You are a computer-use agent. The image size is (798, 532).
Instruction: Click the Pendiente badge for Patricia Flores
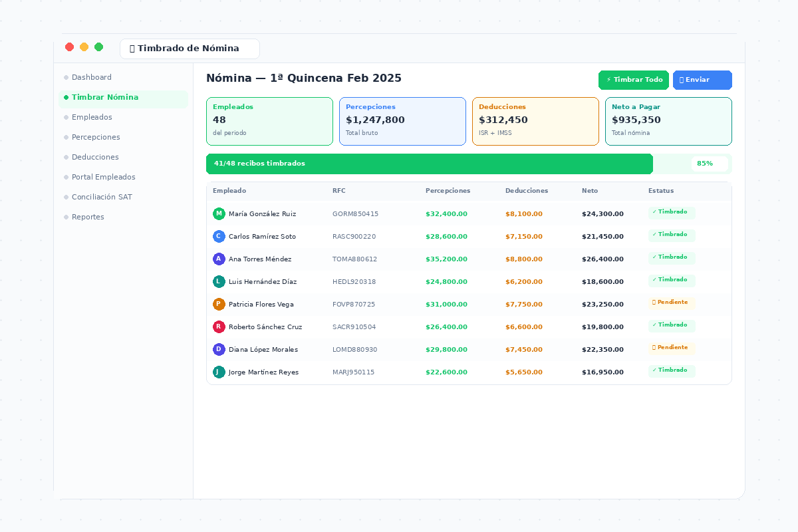click(x=672, y=303)
